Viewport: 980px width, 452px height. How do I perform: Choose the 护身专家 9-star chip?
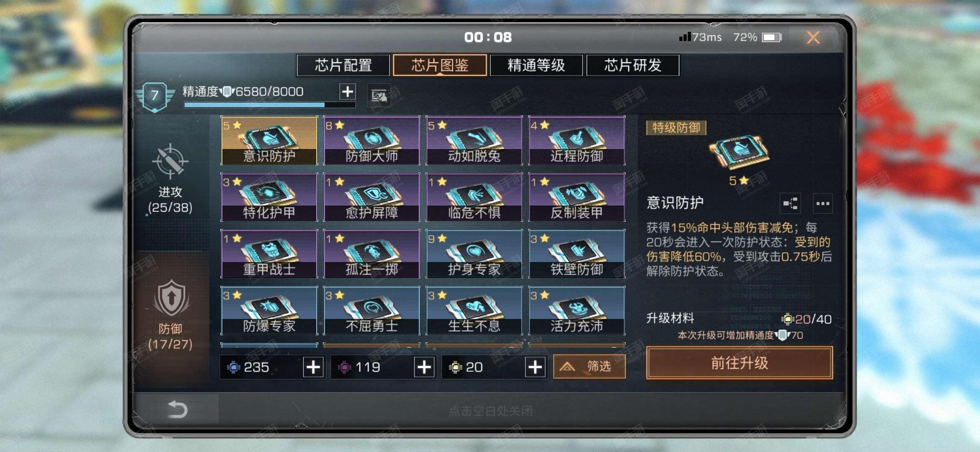[474, 254]
